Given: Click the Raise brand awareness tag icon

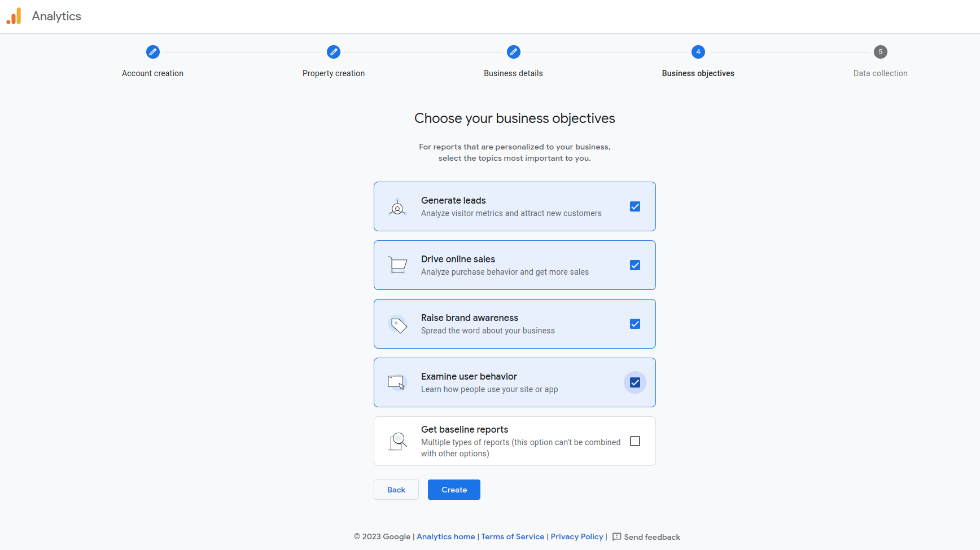Looking at the screenshot, I should pyautogui.click(x=399, y=324).
